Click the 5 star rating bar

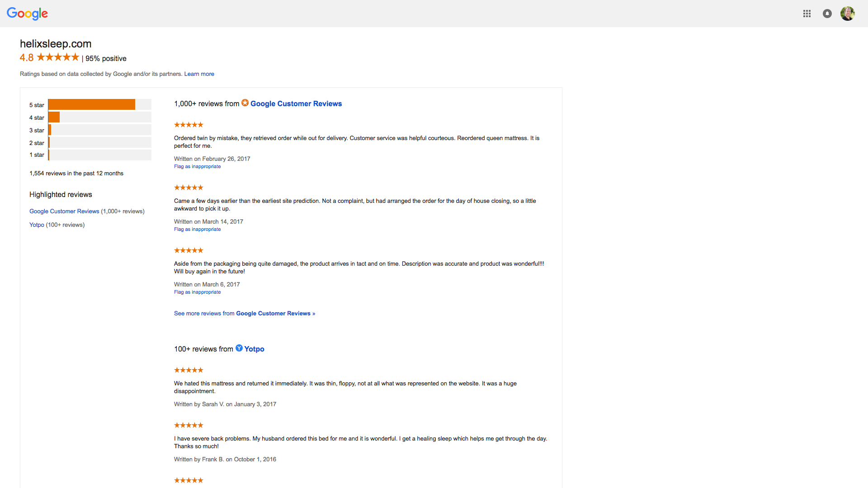(x=99, y=104)
